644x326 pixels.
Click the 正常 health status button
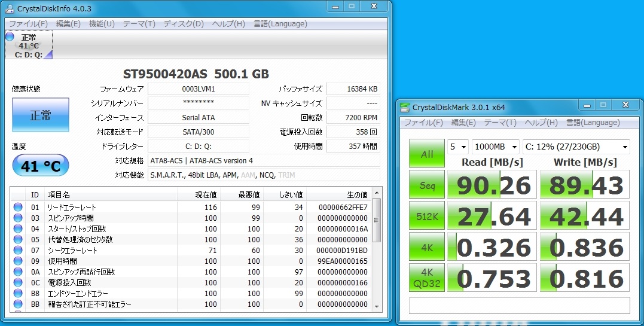(41, 115)
